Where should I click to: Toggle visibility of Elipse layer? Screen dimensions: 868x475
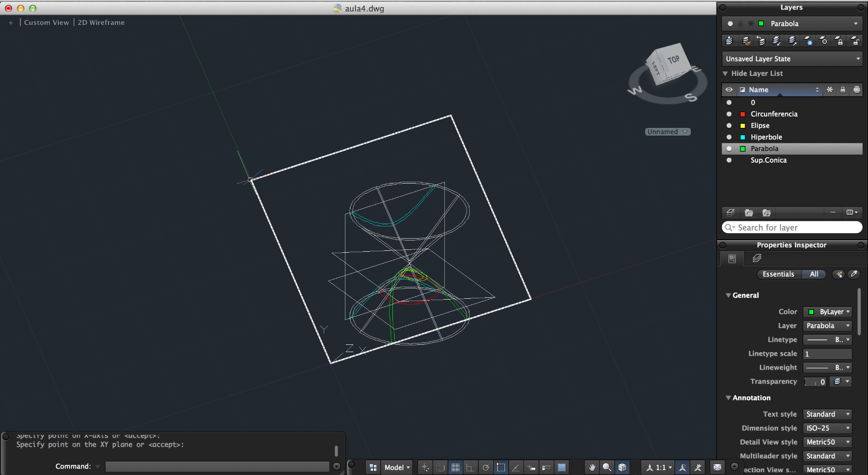[x=729, y=126]
